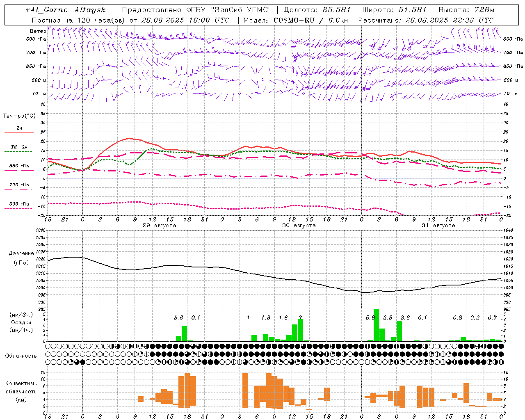Click the Широта: 51.581 field
The width and height of the screenshot is (525, 420).
coord(395,10)
